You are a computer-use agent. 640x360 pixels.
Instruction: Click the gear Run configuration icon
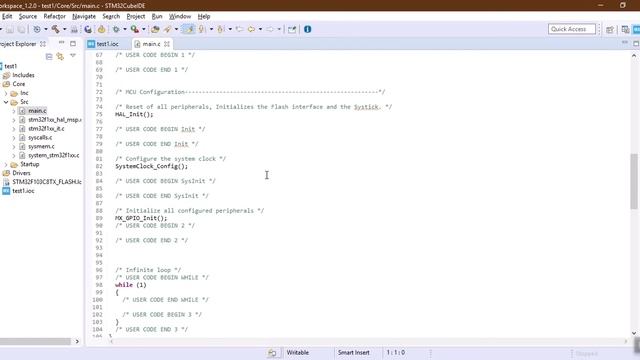click(x=116, y=29)
